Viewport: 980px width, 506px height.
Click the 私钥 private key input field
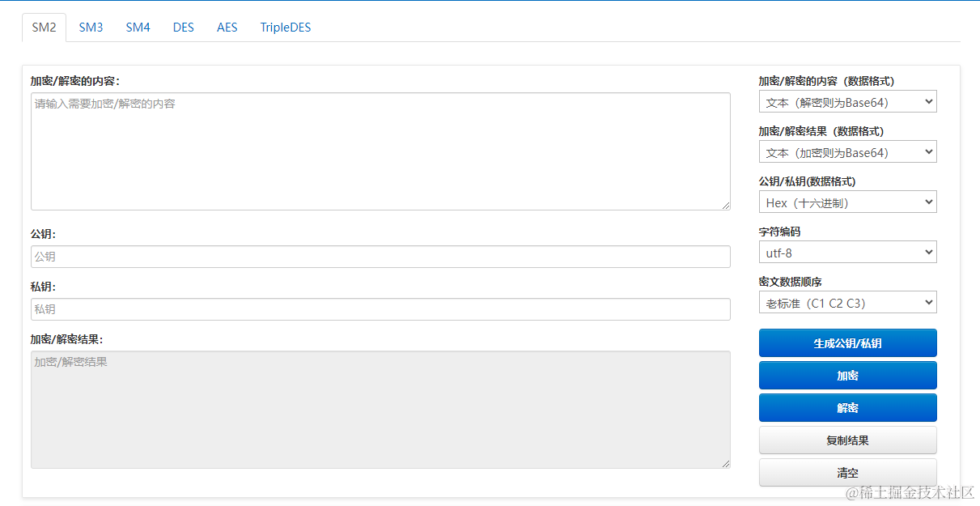pyautogui.click(x=380, y=309)
